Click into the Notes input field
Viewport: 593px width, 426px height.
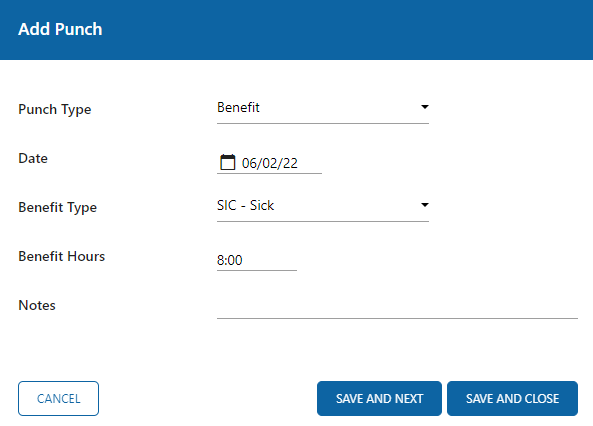(397, 308)
